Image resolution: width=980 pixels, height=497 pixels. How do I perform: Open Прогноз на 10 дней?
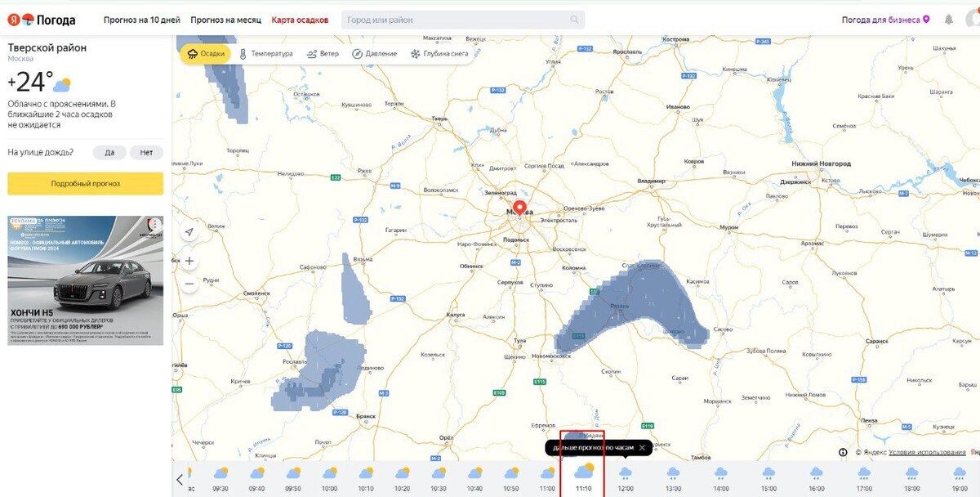(142, 20)
